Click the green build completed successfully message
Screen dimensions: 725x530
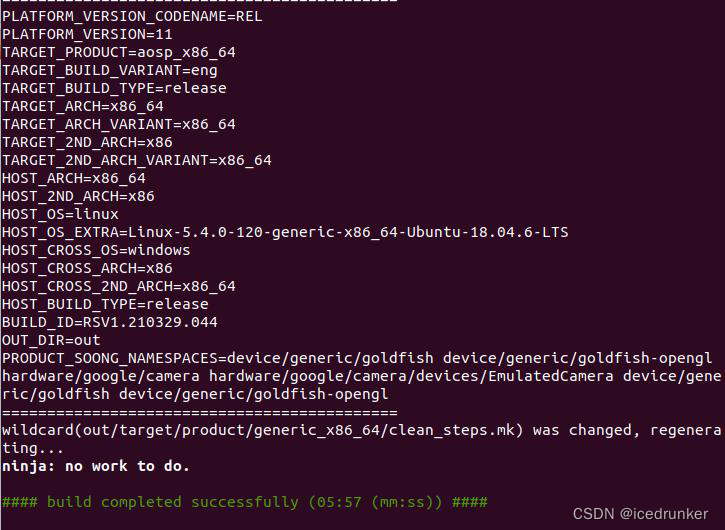245,502
